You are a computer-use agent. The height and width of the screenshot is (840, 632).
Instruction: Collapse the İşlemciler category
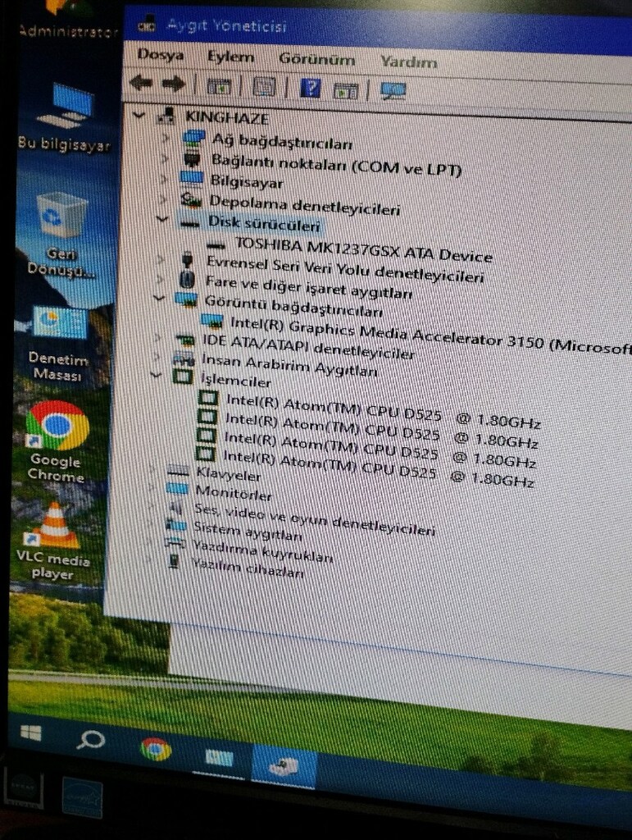[156, 375]
